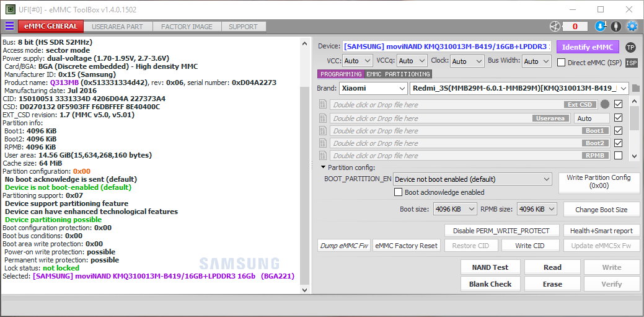
Task: Click the log panel scroll-down arrow
Action: (x=304, y=290)
